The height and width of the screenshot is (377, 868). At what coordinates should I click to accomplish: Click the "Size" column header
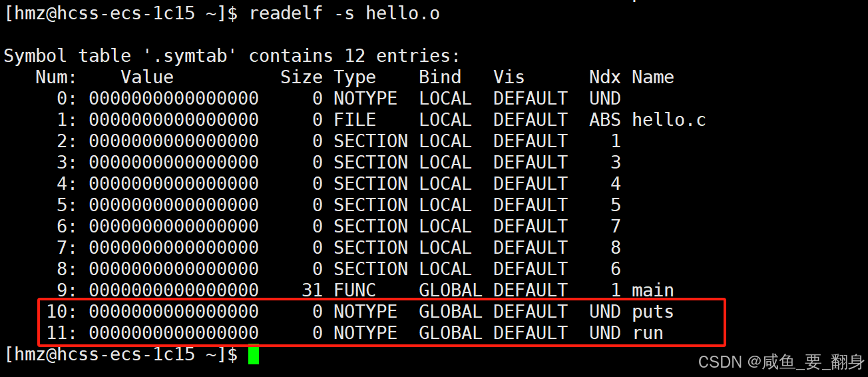pos(302,77)
